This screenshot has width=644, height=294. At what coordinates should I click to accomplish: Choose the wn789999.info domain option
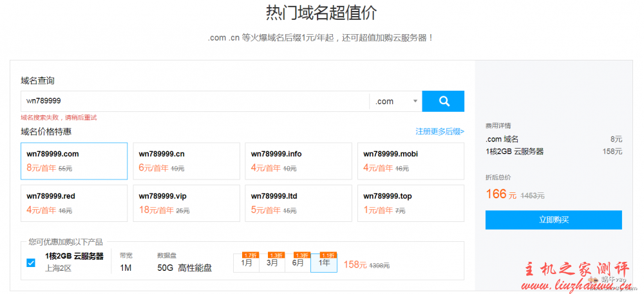pos(298,161)
